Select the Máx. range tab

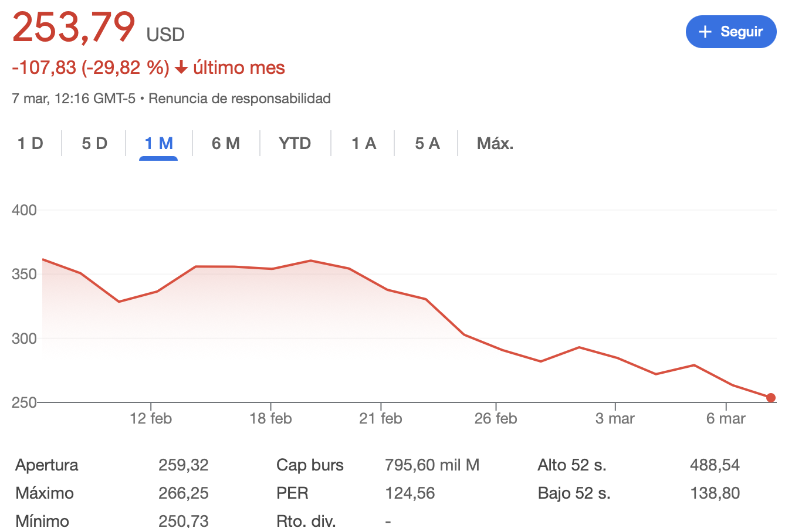(495, 144)
